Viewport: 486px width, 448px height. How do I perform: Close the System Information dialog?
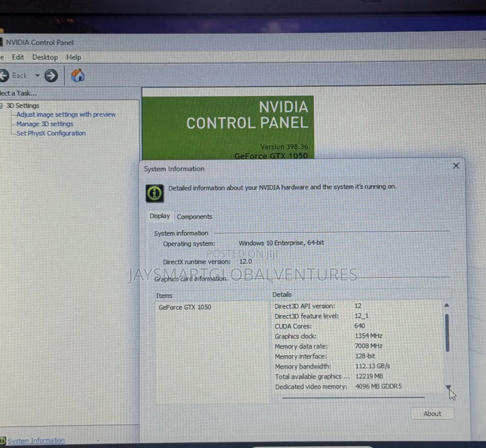pyautogui.click(x=456, y=166)
